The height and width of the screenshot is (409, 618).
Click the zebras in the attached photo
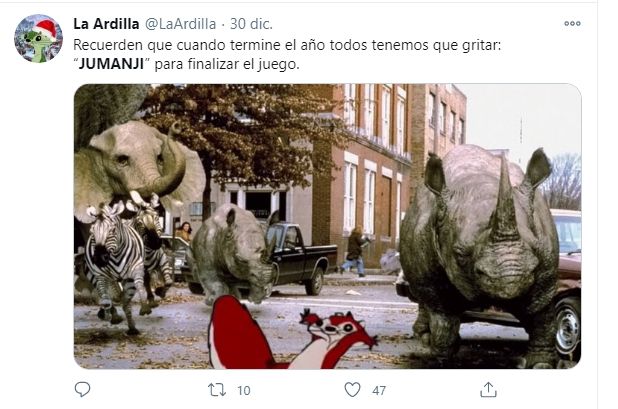[128, 262]
